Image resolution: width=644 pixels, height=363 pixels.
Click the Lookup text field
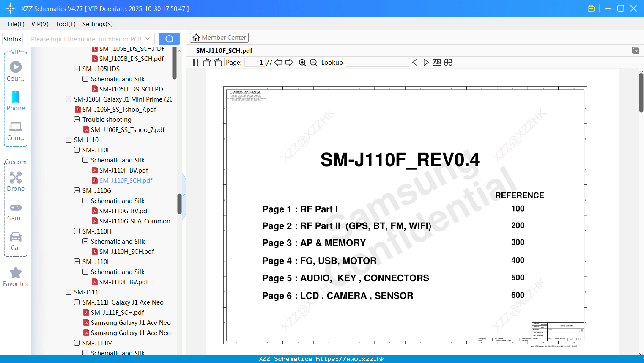click(377, 62)
